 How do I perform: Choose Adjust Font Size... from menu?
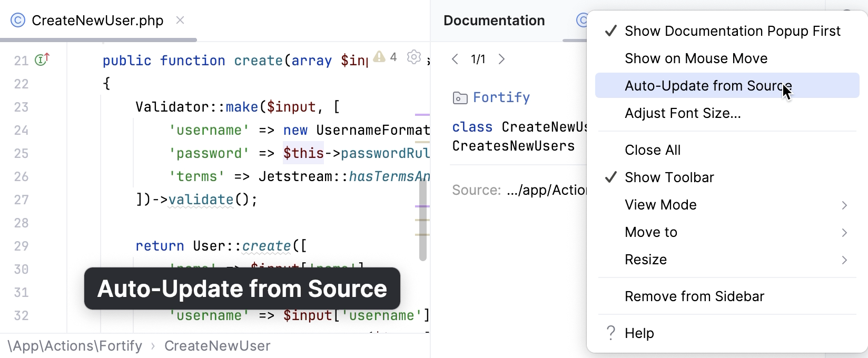coord(683,113)
